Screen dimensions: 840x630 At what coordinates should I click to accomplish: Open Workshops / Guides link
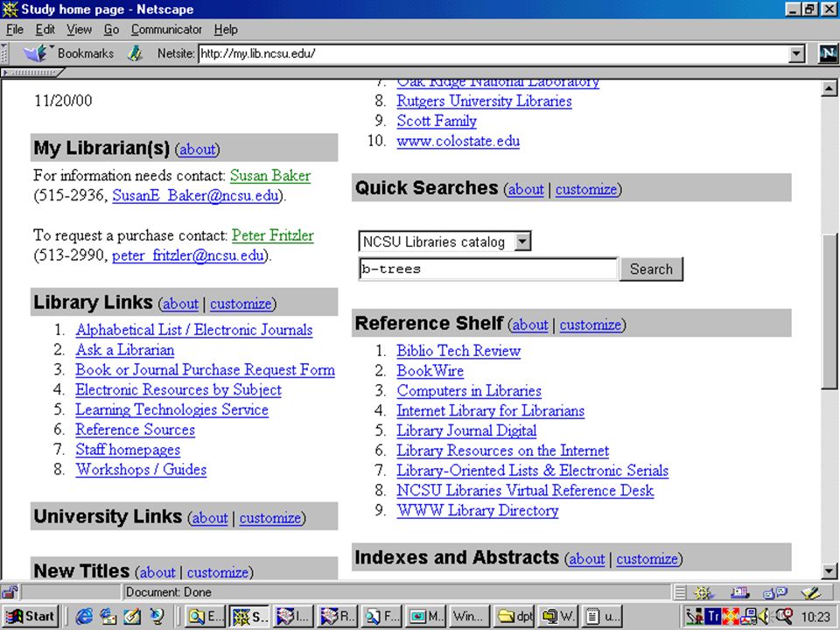(141, 469)
